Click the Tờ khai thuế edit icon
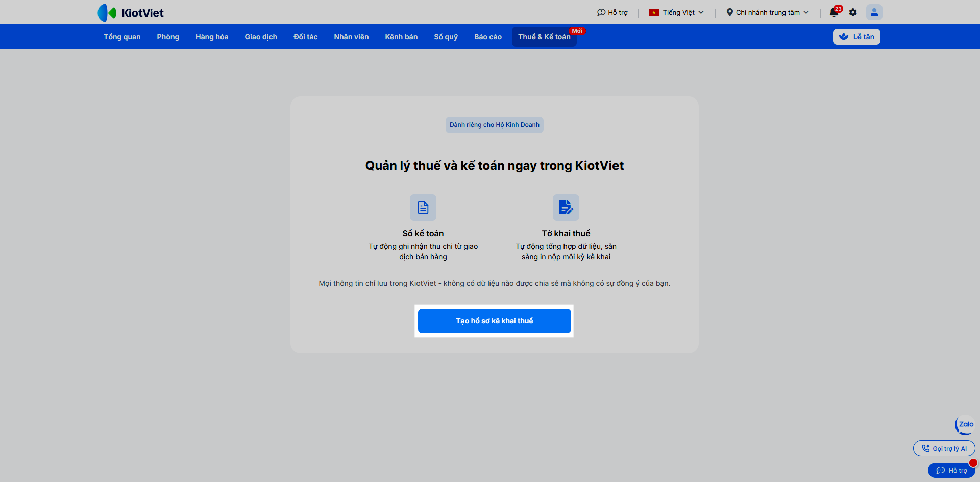Screen dimensions: 980x482 coord(566,208)
